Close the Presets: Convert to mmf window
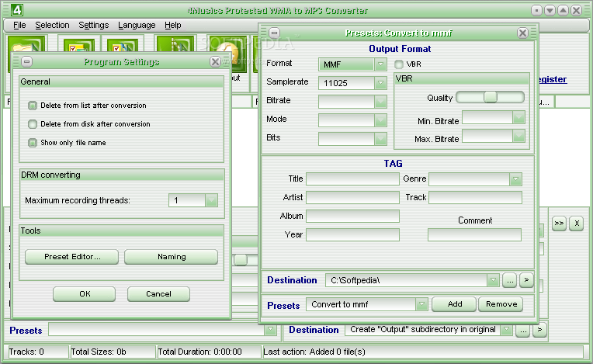 [522, 33]
